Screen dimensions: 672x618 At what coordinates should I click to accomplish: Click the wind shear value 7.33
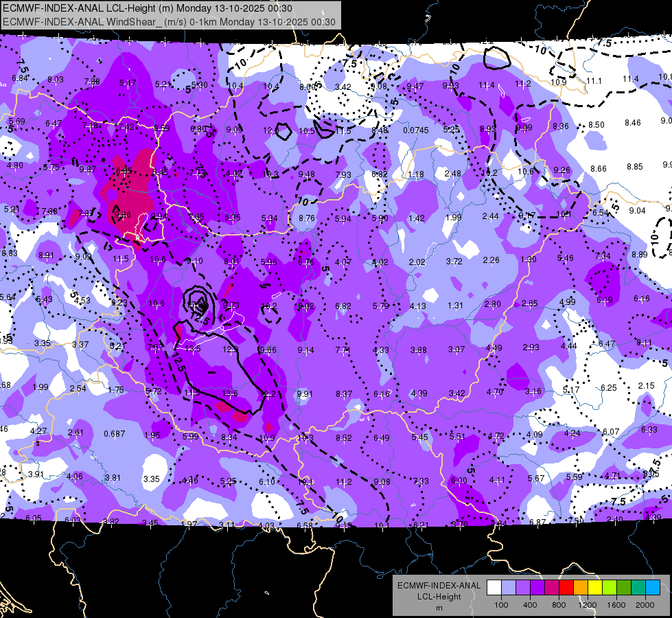coord(421,481)
